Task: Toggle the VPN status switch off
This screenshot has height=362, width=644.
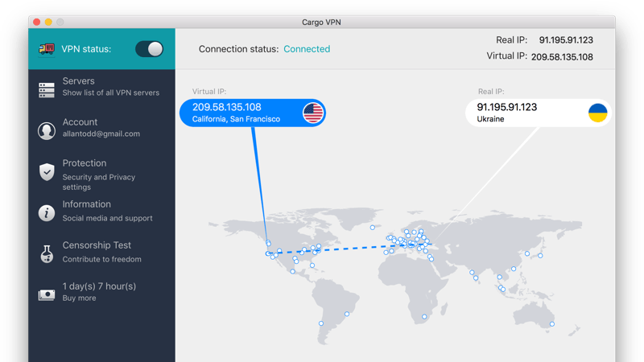Action: click(150, 49)
